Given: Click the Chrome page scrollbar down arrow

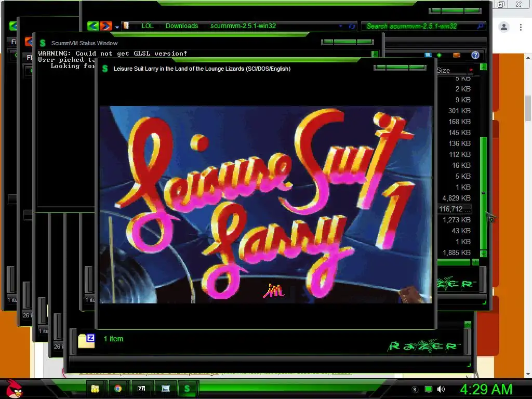Looking at the screenshot, I should coord(528,374).
